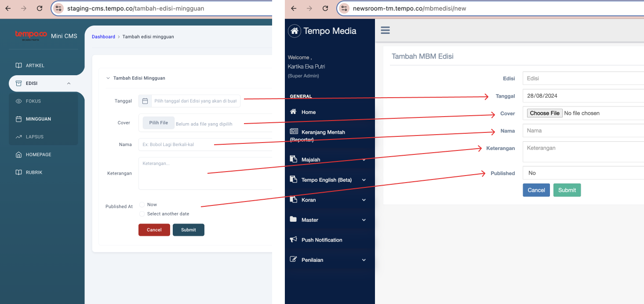Click the tempo.co Mini CMS logo
Image resolution: width=644 pixels, height=304 pixels.
[46, 36]
